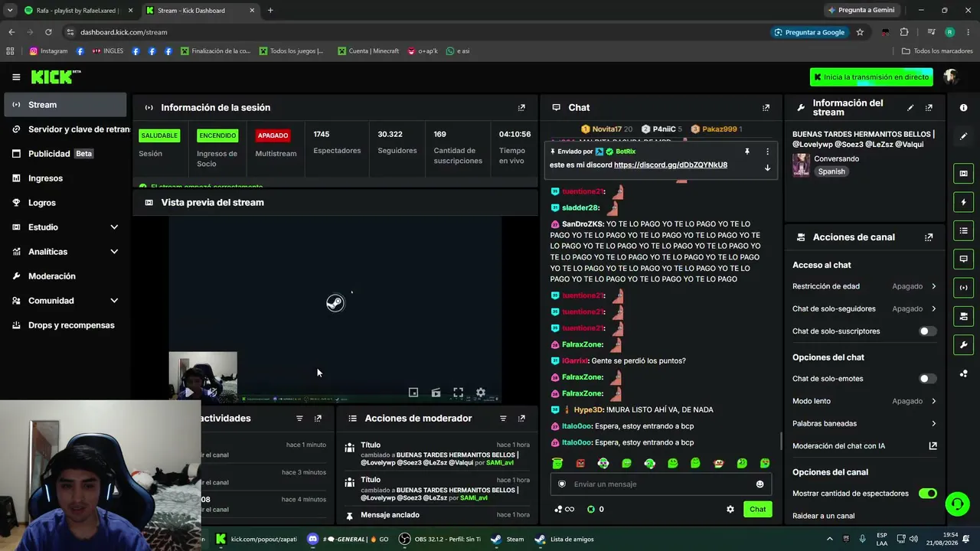
Task: Open the Instagram bookmark
Action: coord(48,51)
